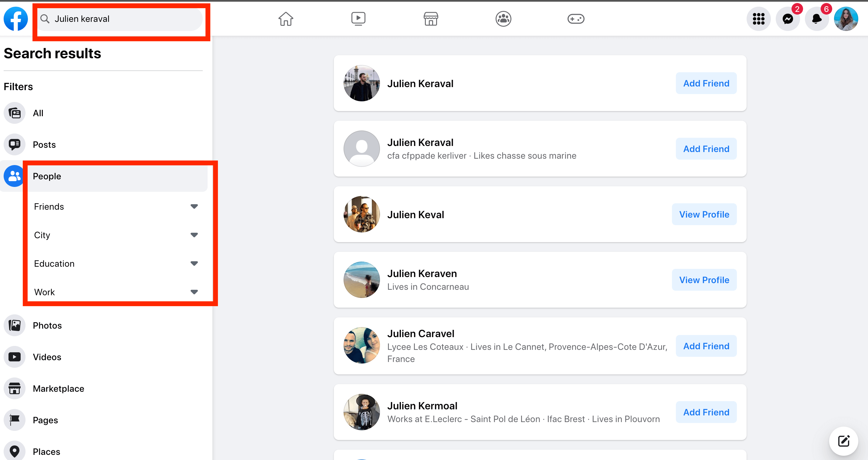Image resolution: width=868 pixels, height=460 pixels.
Task: Open the apps menu grid icon
Action: click(759, 19)
